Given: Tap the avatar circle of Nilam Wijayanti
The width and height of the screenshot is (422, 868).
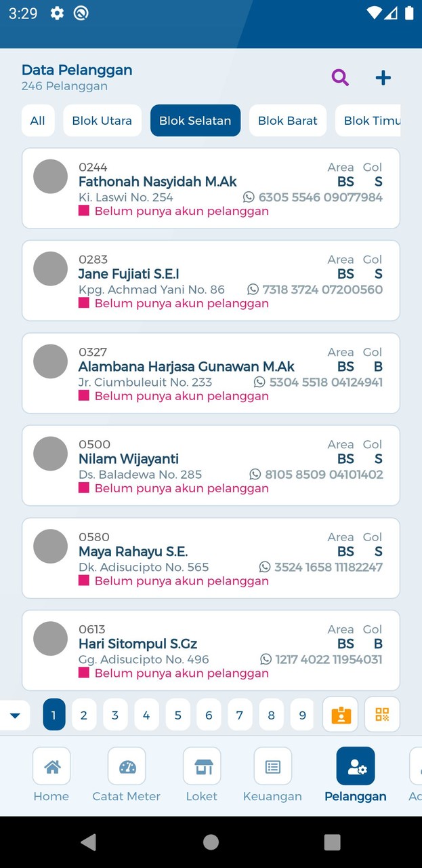Looking at the screenshot, I should pyautogui.click(x=50, y=454).
